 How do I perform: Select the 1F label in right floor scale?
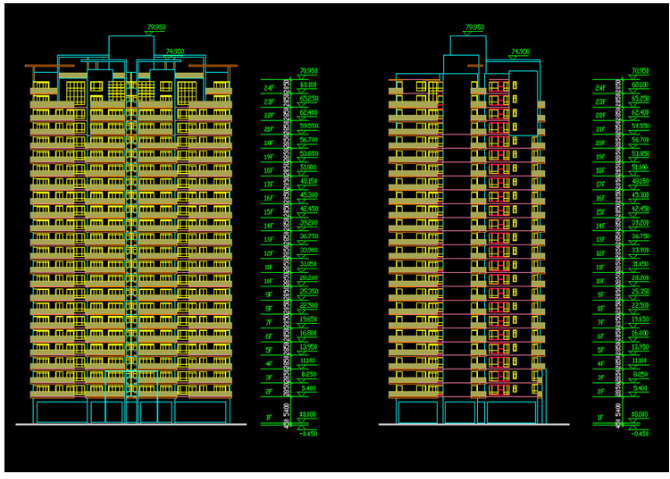[601, 415]
